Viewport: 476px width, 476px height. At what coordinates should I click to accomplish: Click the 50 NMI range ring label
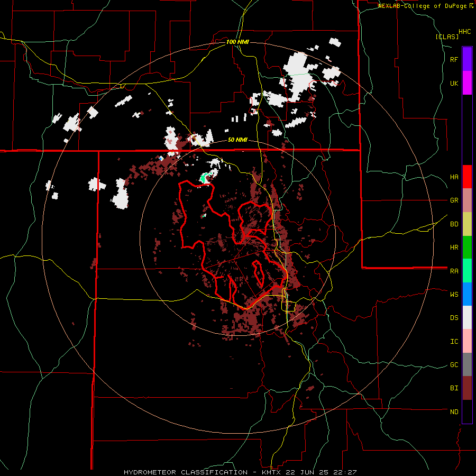(x=237, y=140)
